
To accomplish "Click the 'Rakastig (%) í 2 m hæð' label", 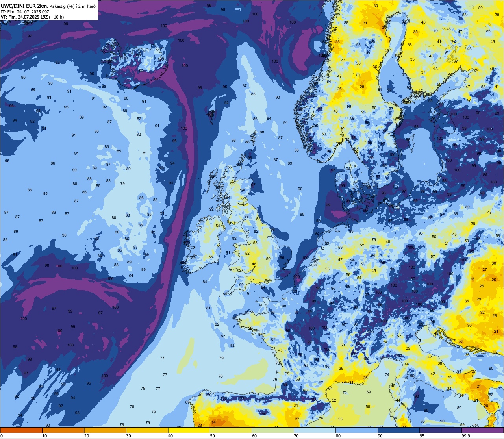I will click(x=72, y=6).
